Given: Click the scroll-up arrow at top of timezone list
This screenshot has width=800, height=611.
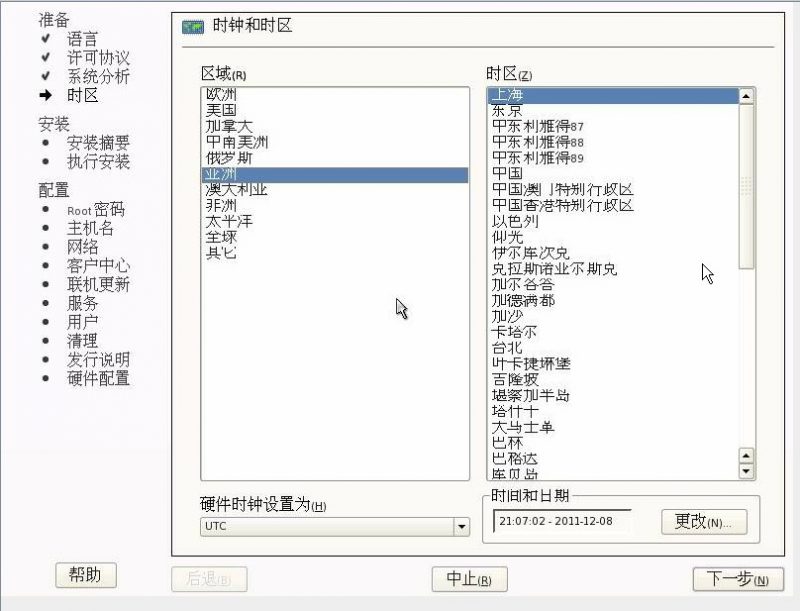Looking at the screenshot, I should click(x=745, y=96).
